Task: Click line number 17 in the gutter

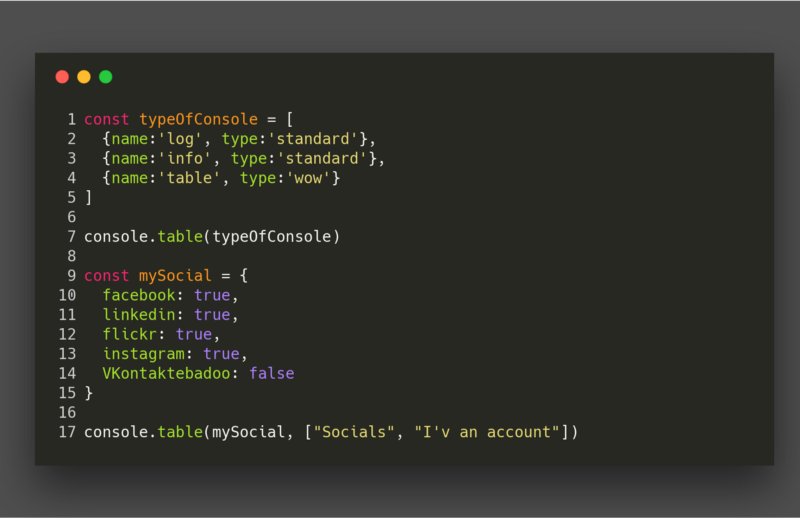Action: (67, 432)
